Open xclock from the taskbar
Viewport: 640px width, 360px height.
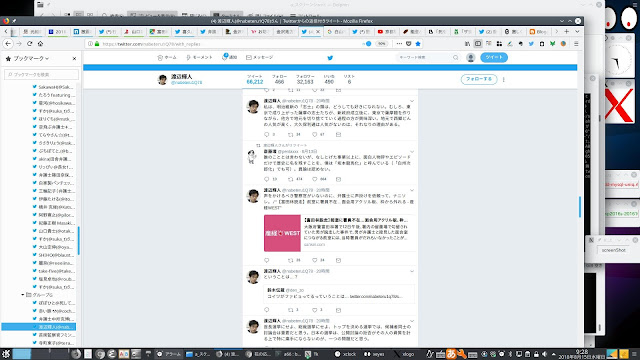click(345, 354)
